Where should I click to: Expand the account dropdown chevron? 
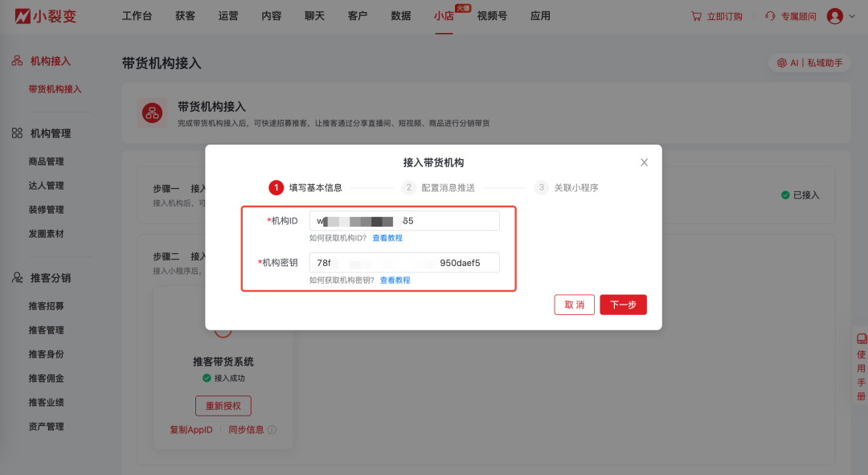click(850, 15)
